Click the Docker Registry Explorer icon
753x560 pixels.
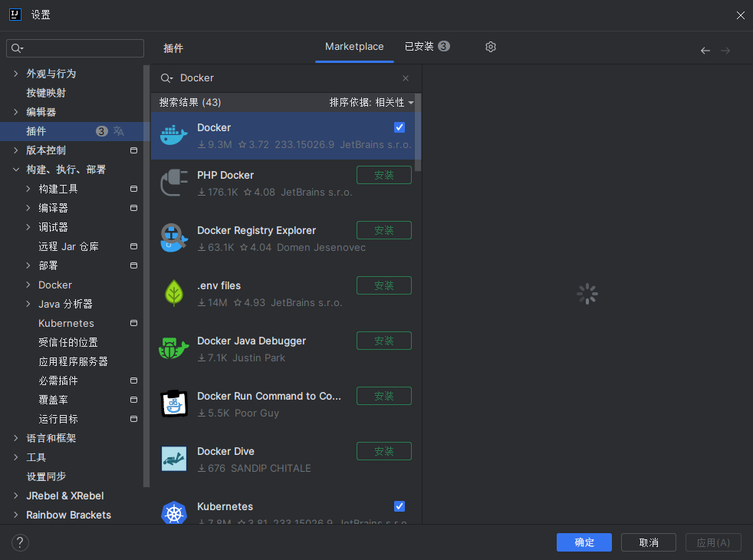(174, 239)
